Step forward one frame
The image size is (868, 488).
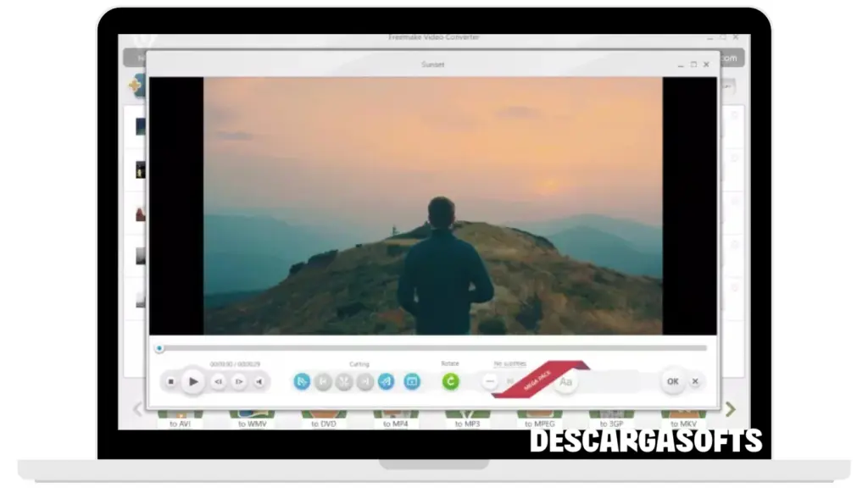click(x=239, y=382)
